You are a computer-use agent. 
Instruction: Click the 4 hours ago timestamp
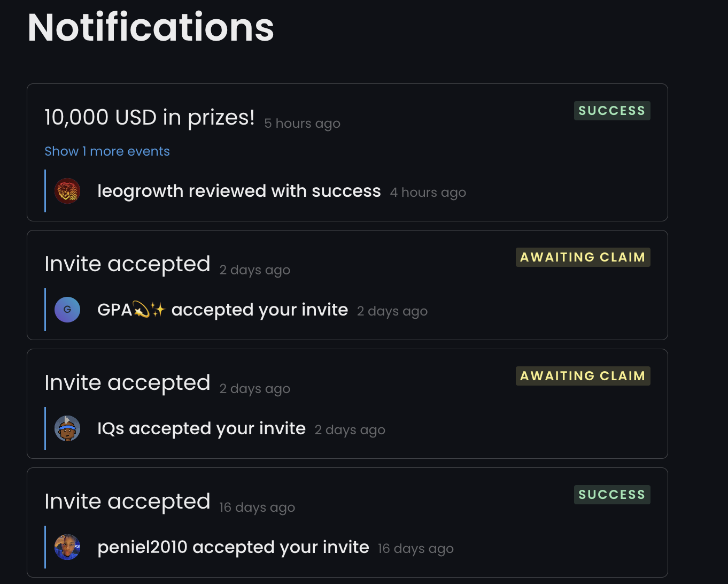tap(428, 193)
